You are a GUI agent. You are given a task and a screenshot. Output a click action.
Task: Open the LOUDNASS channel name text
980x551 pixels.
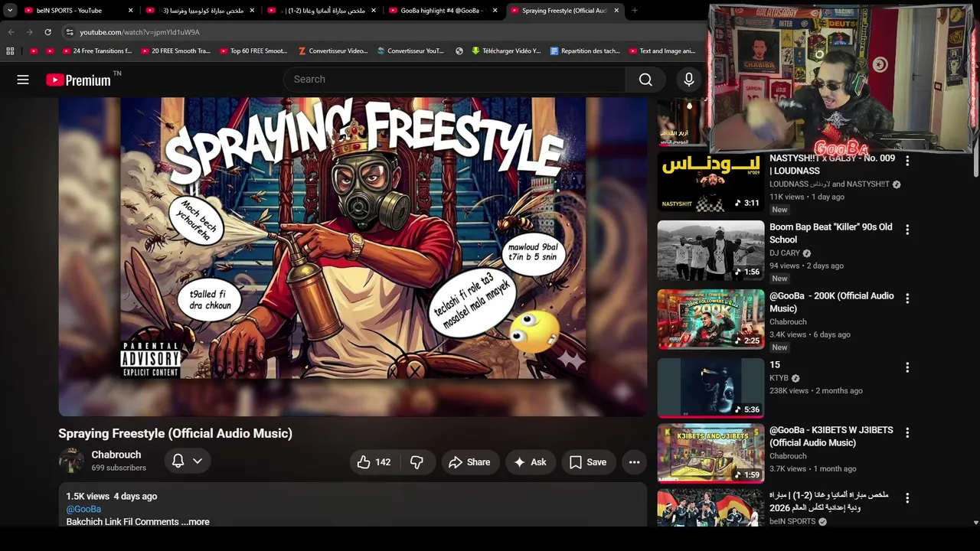[x=830, y=184]
